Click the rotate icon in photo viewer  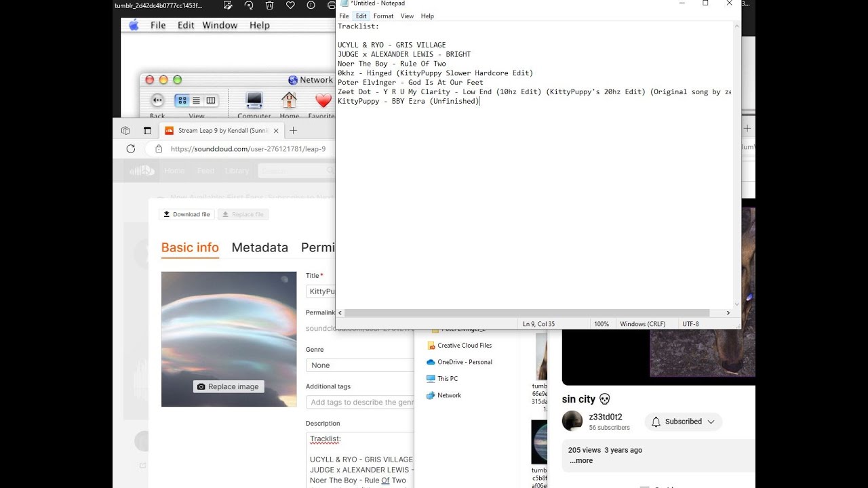(249, 5)
